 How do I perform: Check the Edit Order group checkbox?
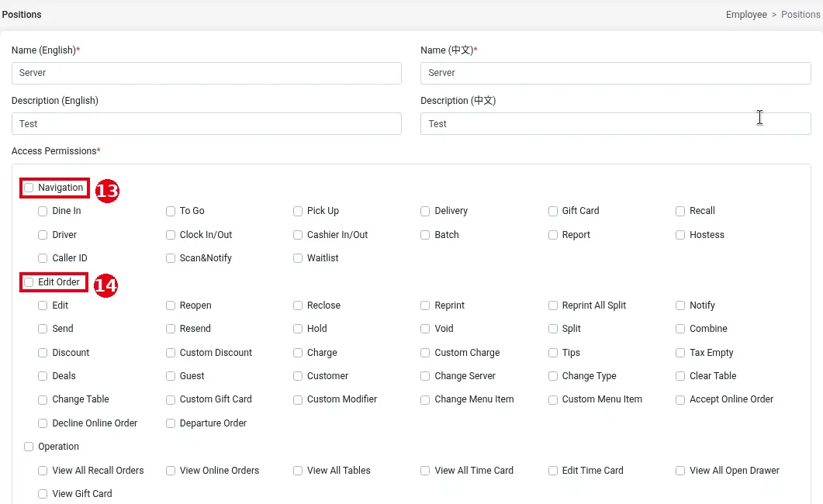[29, 282]
